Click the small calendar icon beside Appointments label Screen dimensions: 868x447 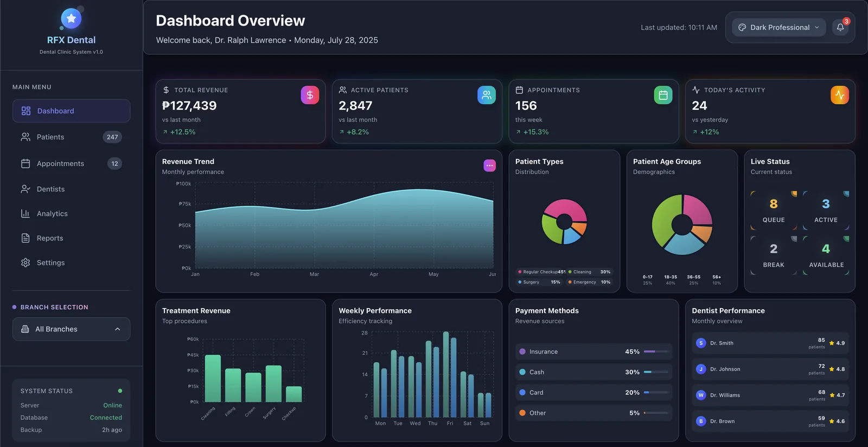tap(519, 90)
